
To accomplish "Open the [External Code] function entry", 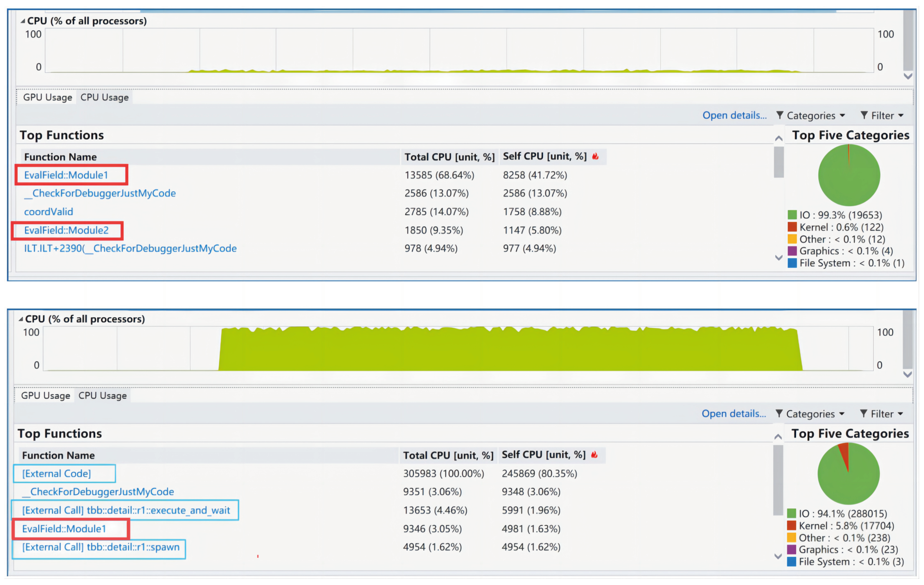I will click(57, 473).
